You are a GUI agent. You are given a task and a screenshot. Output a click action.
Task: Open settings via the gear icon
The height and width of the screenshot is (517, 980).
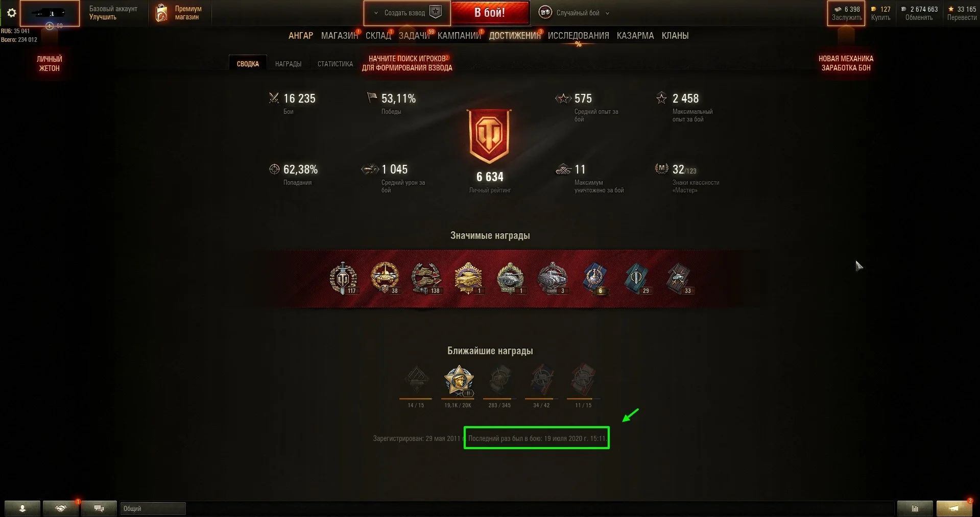[x=11, y=13]
